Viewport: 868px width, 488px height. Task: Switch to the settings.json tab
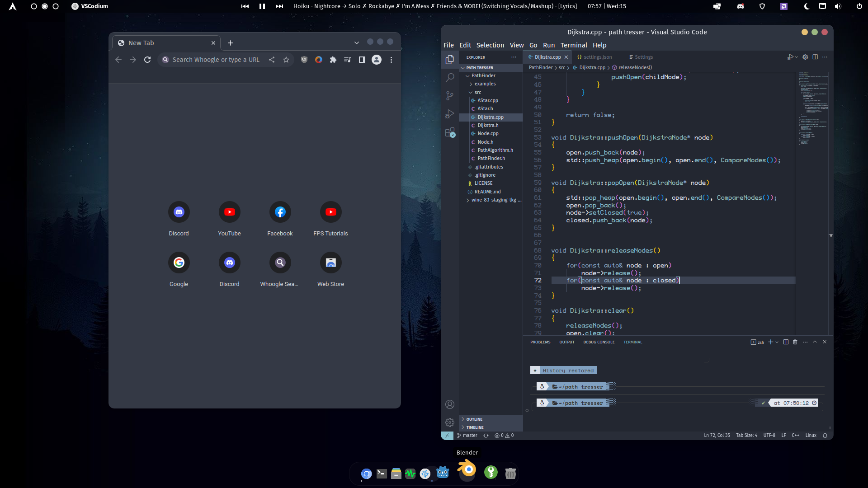pos(595,57)
